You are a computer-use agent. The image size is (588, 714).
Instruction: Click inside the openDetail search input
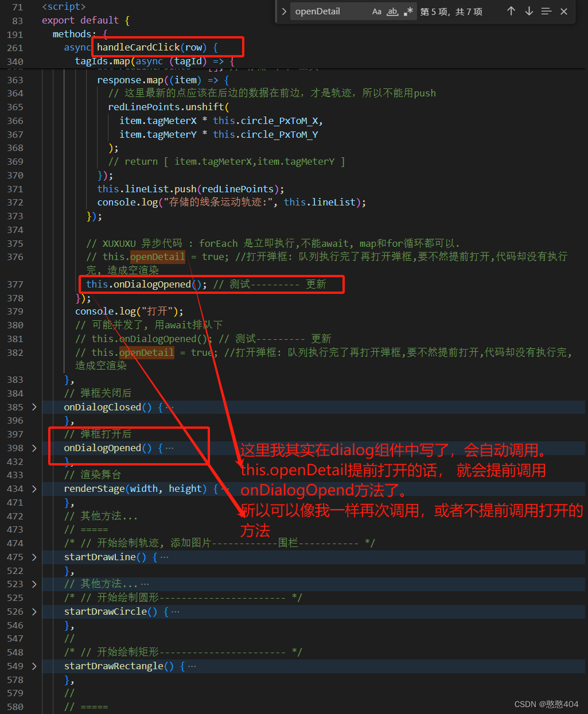pyautogui.click(x=327, y=11)
